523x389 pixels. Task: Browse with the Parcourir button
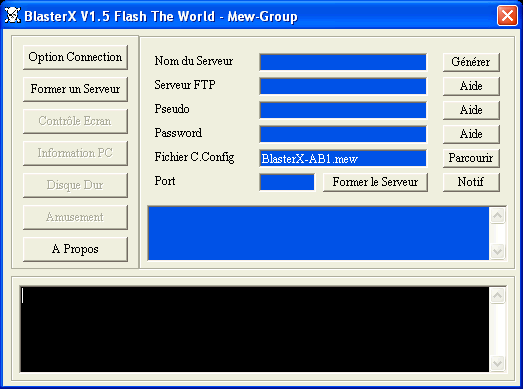coord(471,158)
